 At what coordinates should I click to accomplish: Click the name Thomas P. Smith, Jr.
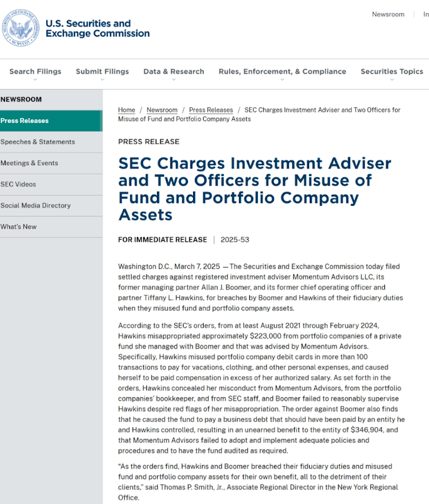192,487
